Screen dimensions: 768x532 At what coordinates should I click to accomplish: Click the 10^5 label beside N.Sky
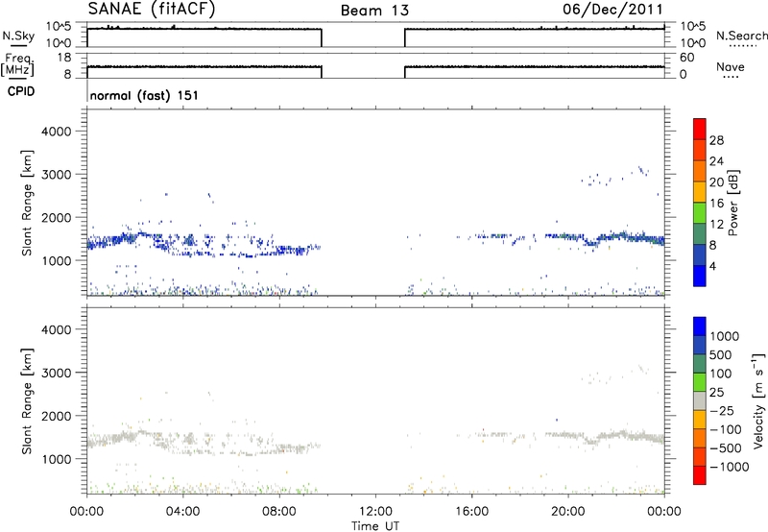[x=59, y=27]
